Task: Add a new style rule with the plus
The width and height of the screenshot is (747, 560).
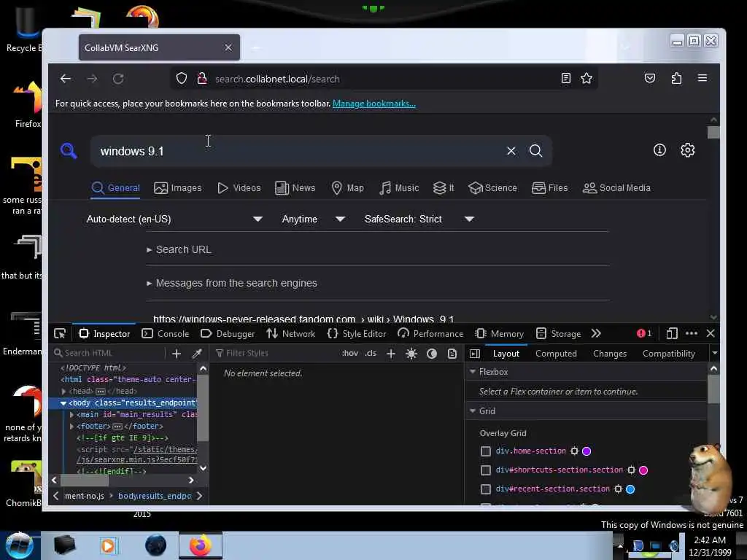Action: point(391,354)
